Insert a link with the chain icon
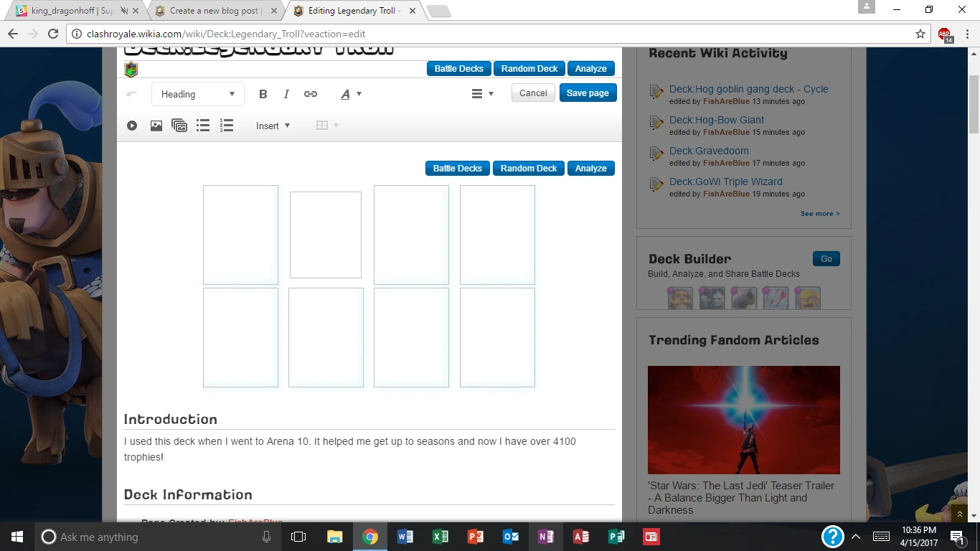Screen dimensions: 980x551 click(x=311, y=94)
